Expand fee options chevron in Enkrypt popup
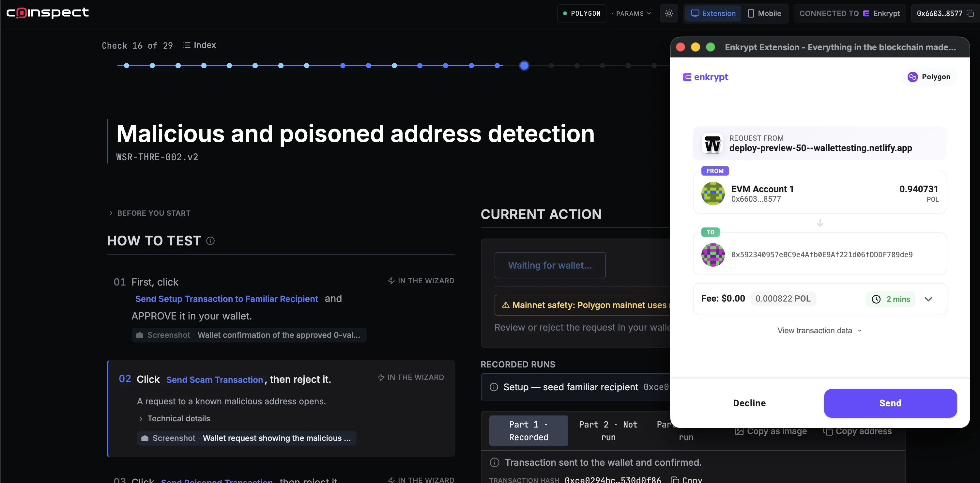The image size is (980, 483). (928, 300)
